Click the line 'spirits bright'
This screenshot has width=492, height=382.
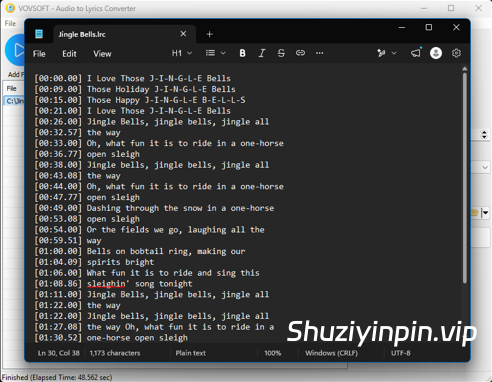pyautogui.click(x=94, y=262)
